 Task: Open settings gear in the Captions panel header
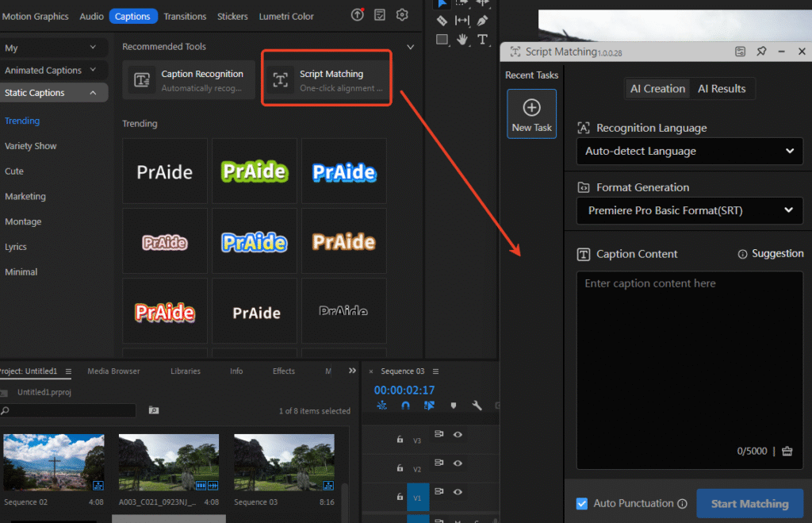[401, 15]
